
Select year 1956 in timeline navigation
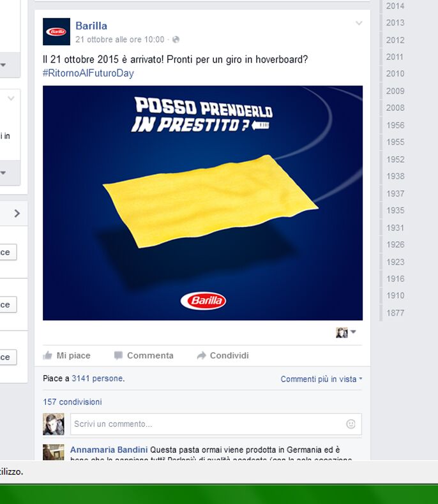click(395, 125)
